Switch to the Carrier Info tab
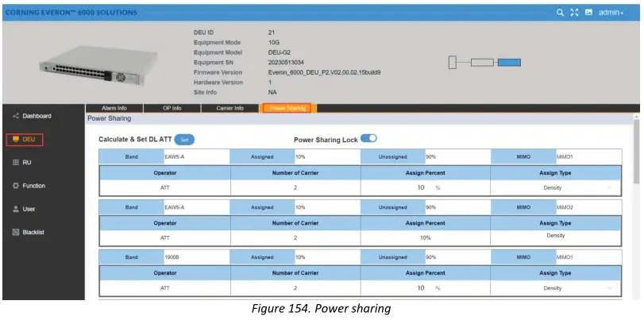Screen dimensions: 644x320 click(229, 108)
